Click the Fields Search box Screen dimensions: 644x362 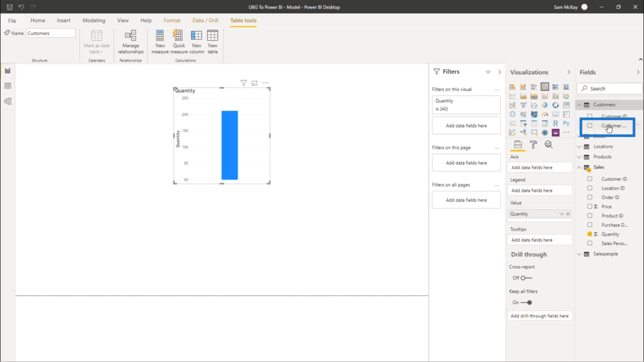[x=609, y=88]
